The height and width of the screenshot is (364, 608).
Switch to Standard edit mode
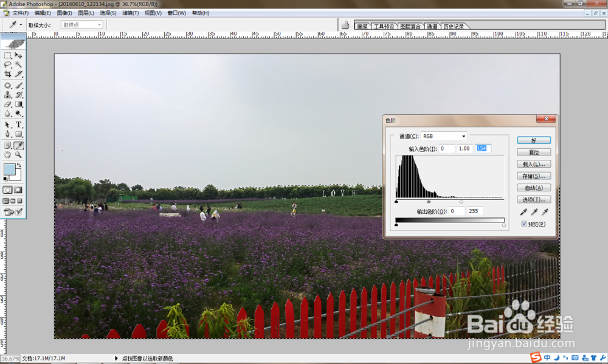pyautogui.click(x=7, y=190)
